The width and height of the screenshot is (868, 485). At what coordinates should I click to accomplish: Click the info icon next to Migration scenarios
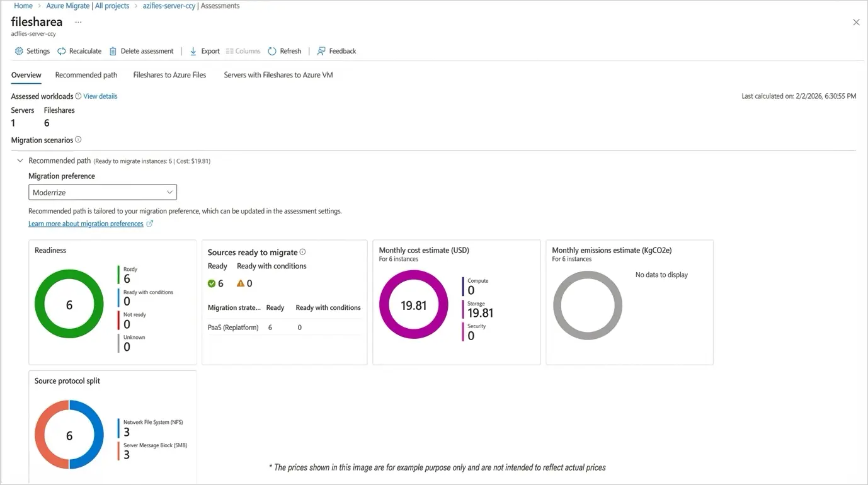coord(78,139)
